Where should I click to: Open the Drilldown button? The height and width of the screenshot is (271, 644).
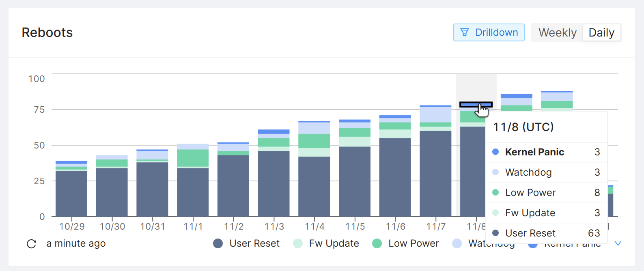[x=489, y=32]
